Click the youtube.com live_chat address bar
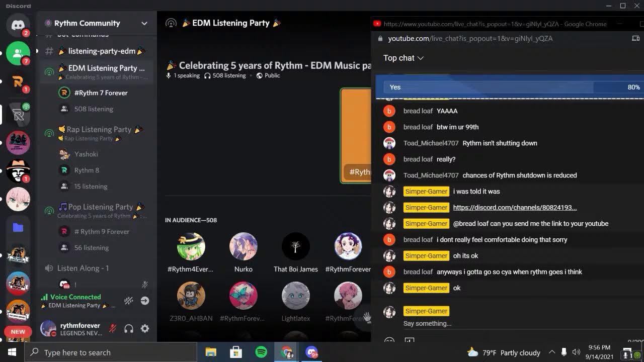This screenshot has width=644, height=362. (x=470, y=38)
